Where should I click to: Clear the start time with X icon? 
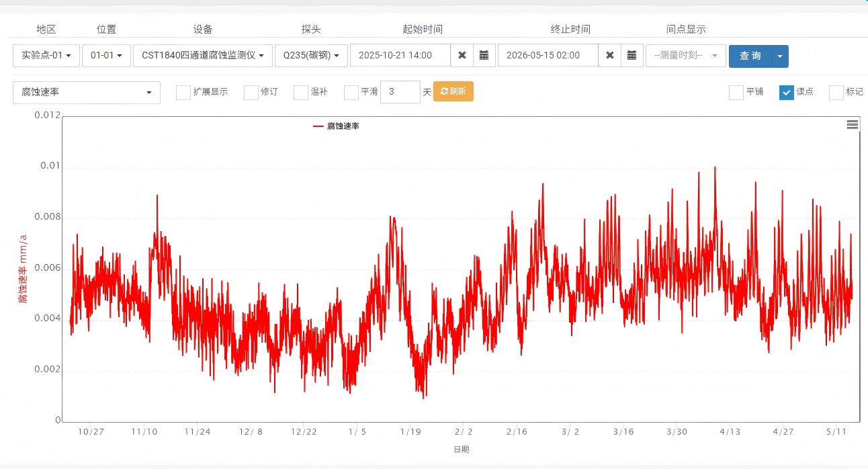462,56
